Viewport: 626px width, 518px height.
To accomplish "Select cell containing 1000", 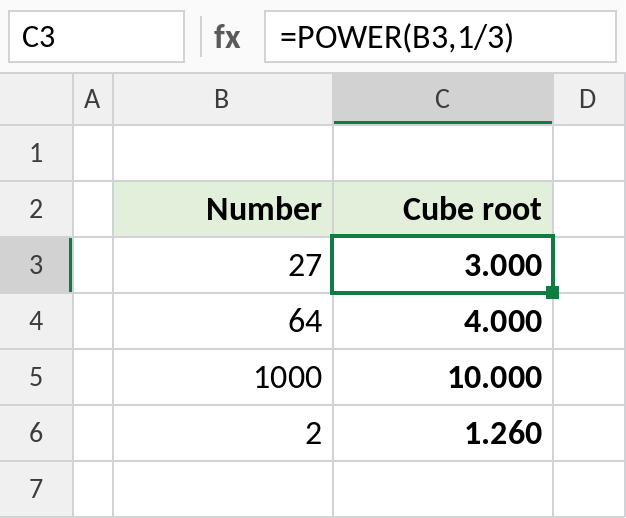I will click(223, 377).
